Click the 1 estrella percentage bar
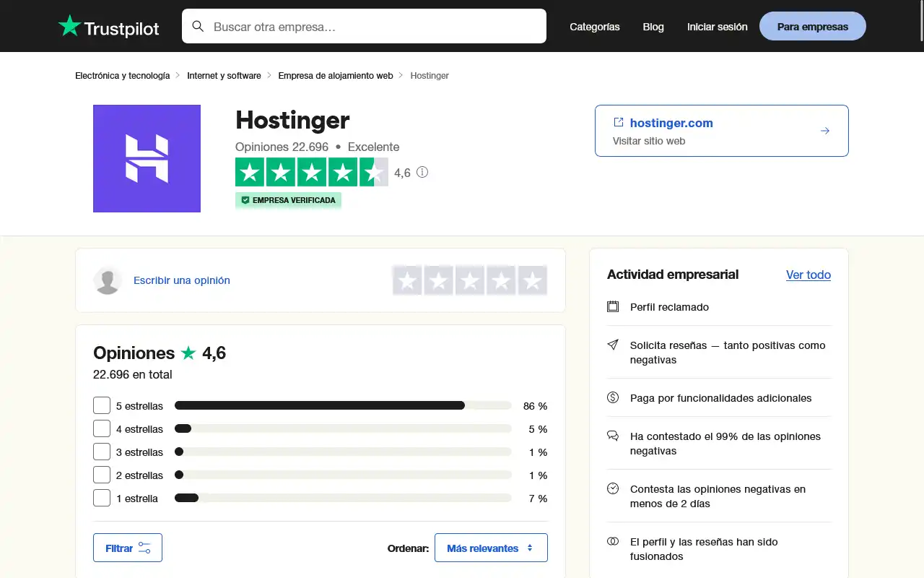 (x=343, y=498)
